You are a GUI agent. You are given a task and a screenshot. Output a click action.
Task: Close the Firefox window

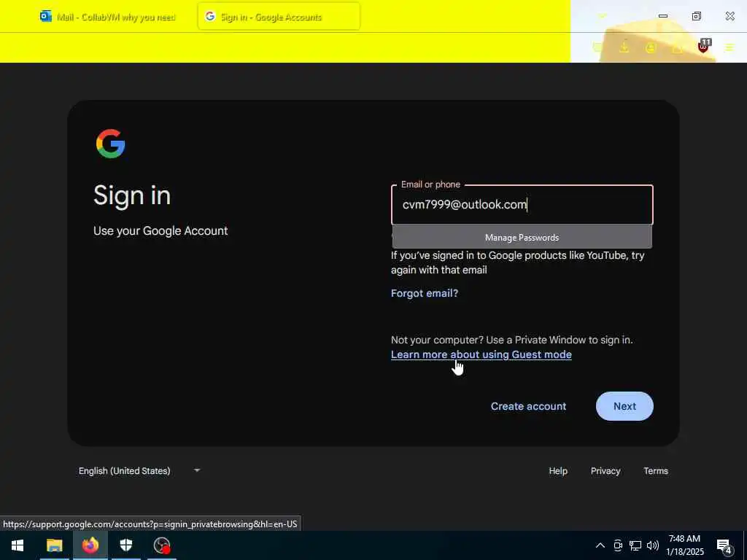tap(729, 16)
